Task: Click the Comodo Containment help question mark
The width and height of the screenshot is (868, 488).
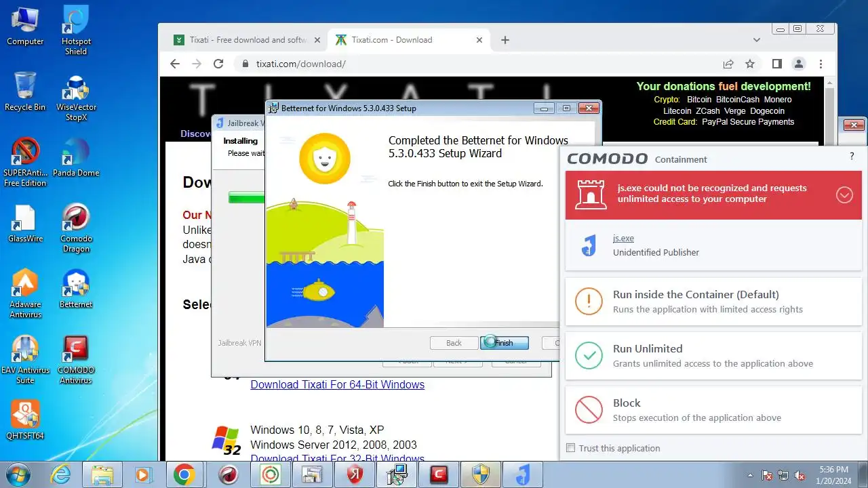Action: 852,157
